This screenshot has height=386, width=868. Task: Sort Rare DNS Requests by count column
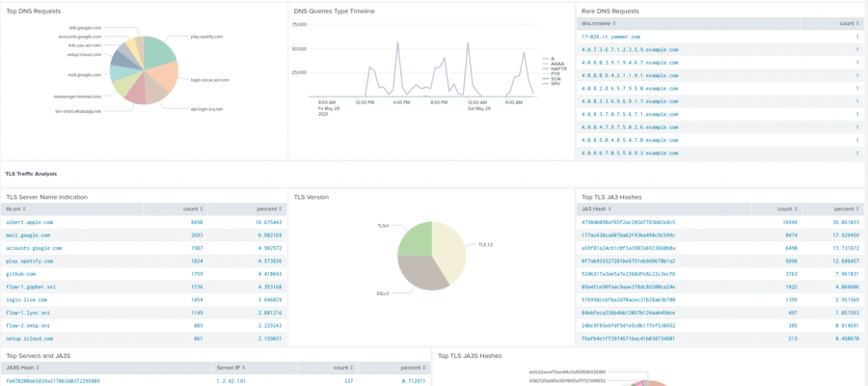(x=851, y=24)
